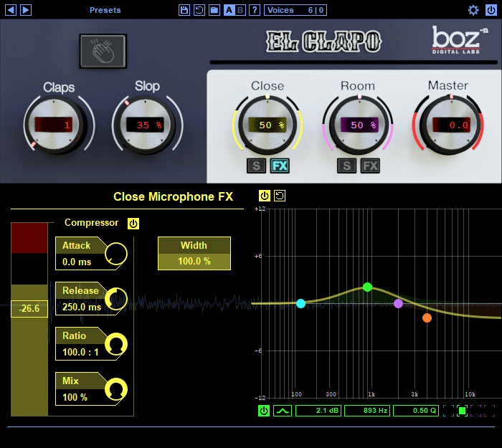Save the current preset with the disk icon
This screenshot has height=448, width=502.
[184, 10]
